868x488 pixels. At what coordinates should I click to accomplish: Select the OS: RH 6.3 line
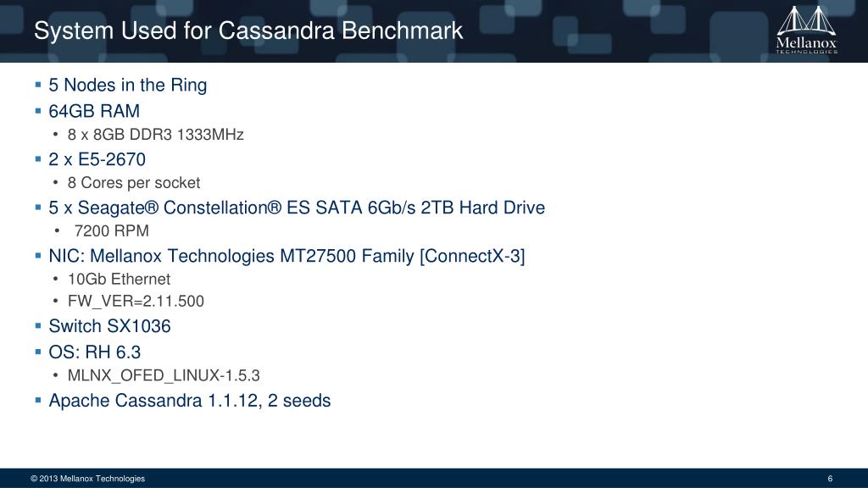click(95, 352)
